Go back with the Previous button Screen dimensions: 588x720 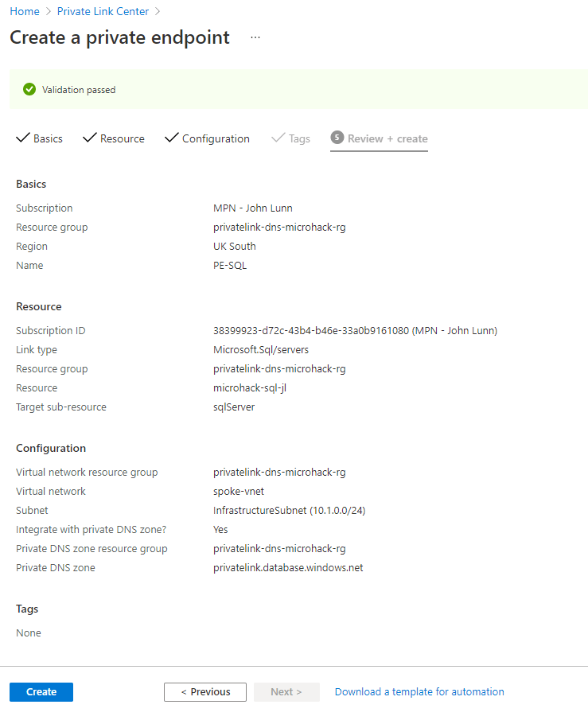205,691
